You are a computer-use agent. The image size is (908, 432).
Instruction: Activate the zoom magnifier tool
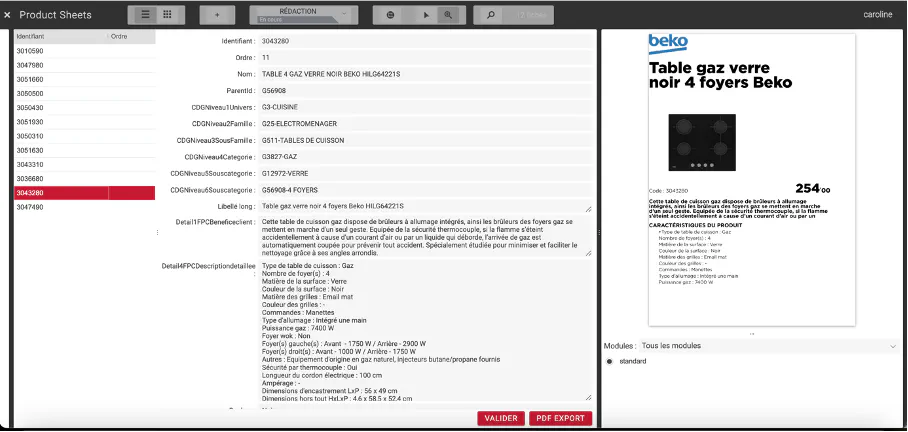448,15
